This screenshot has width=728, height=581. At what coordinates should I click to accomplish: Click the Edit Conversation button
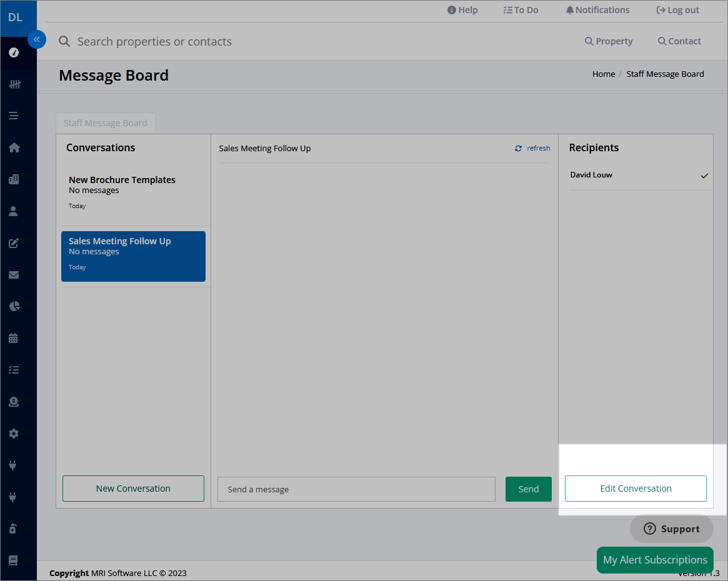pyautogui.click(x=636, y=488)
